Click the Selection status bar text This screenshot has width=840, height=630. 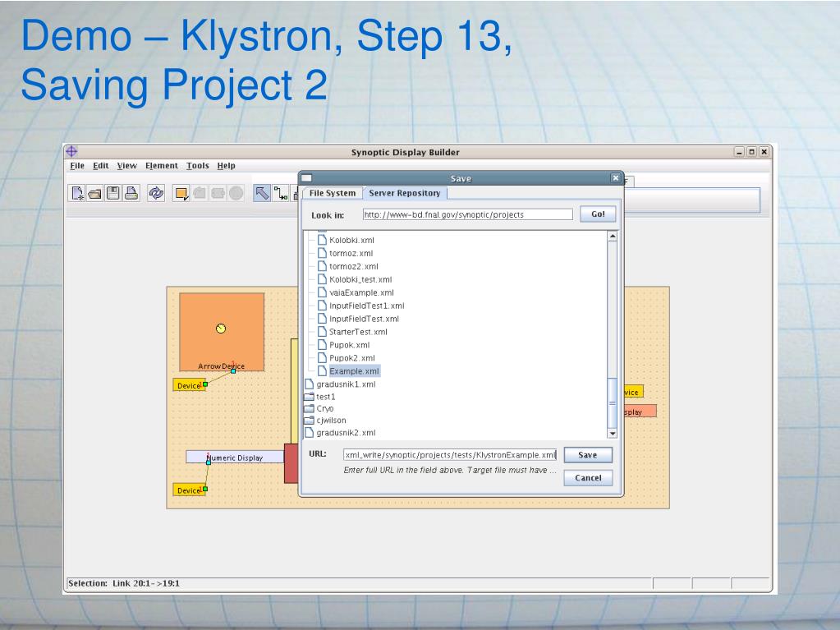[x=124, y=583]
